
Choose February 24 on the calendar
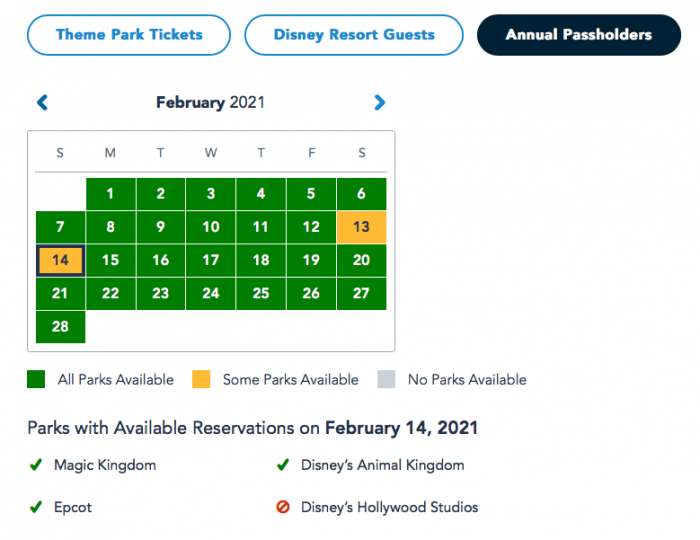coord(211,294)
